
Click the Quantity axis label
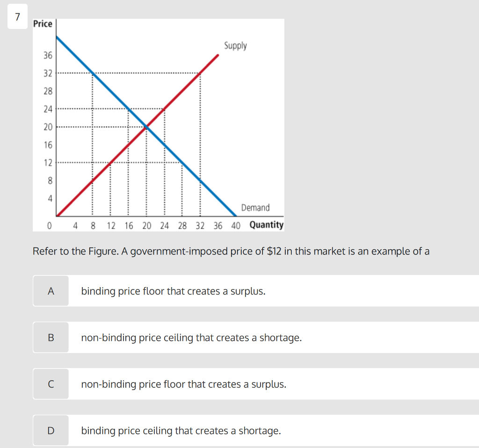tap(266, 225)
